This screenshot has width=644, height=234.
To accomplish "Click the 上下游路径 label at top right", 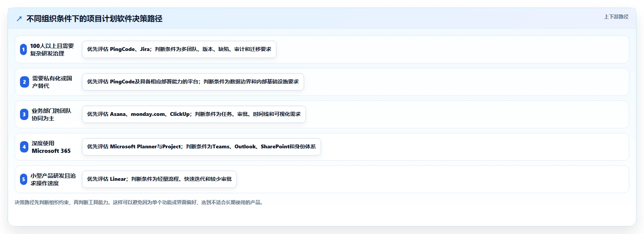I will (x=616, y=17).
